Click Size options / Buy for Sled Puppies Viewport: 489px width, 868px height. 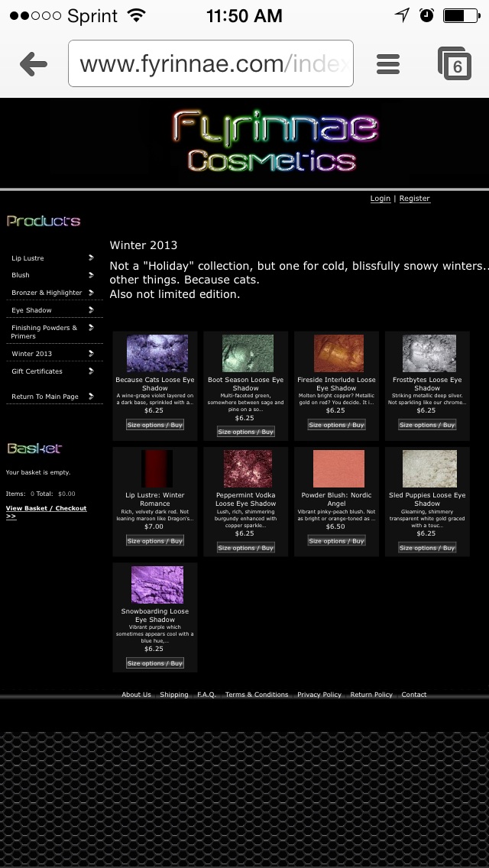(x=428, y=548)
